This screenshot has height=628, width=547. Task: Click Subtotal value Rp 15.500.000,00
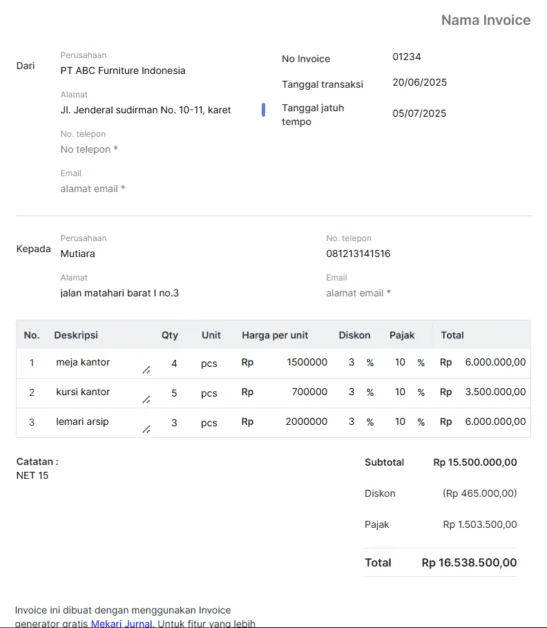click(x=475, y=462)
